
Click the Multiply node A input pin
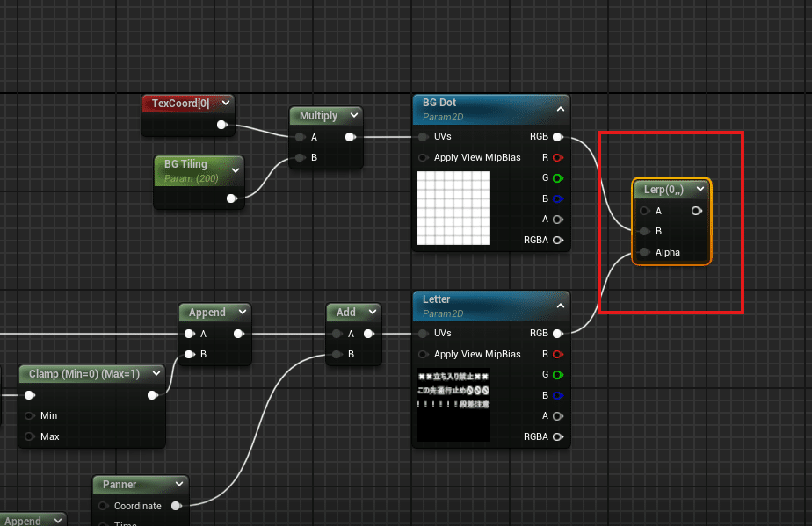coord(301,137)
